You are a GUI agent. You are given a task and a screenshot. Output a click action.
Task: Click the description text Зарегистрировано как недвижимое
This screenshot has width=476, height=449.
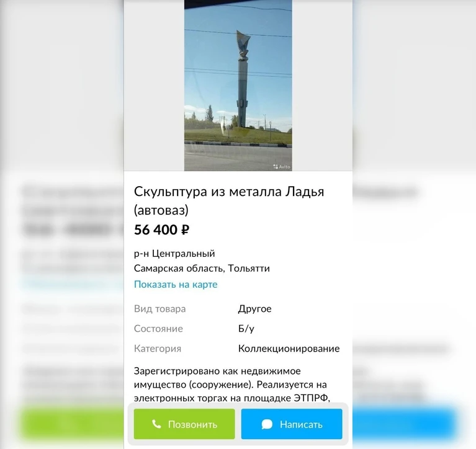click(x=217, y=371)
